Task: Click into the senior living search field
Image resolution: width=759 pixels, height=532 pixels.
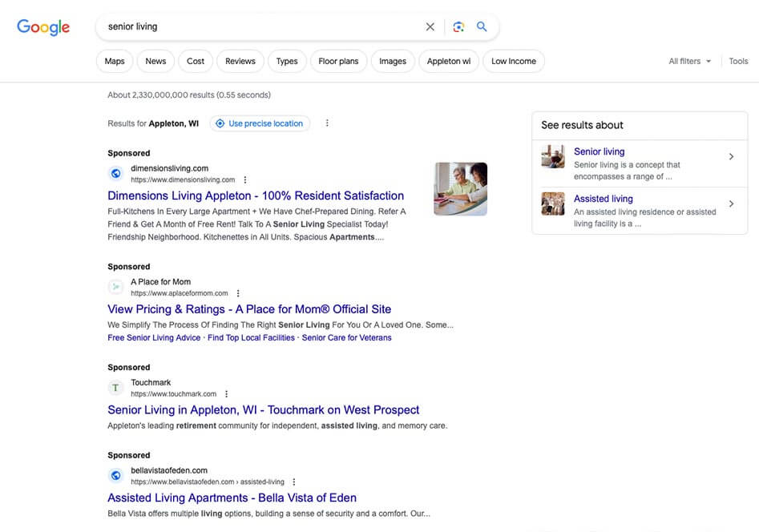Action: click(x=256, y=26)
